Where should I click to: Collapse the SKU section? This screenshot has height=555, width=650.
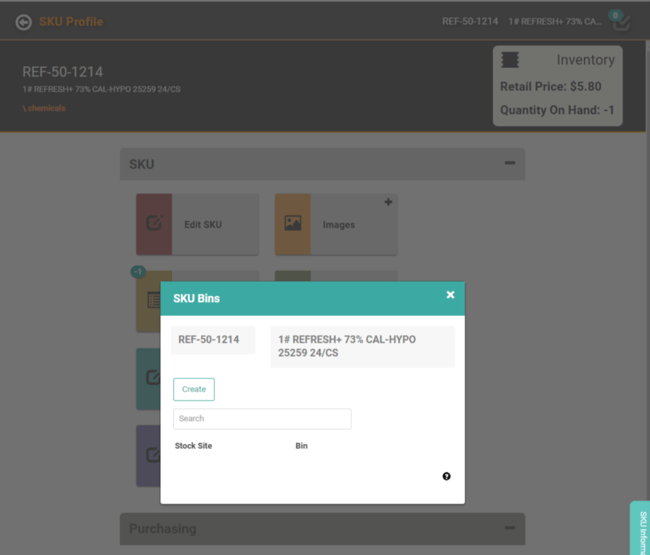(509, 164)
